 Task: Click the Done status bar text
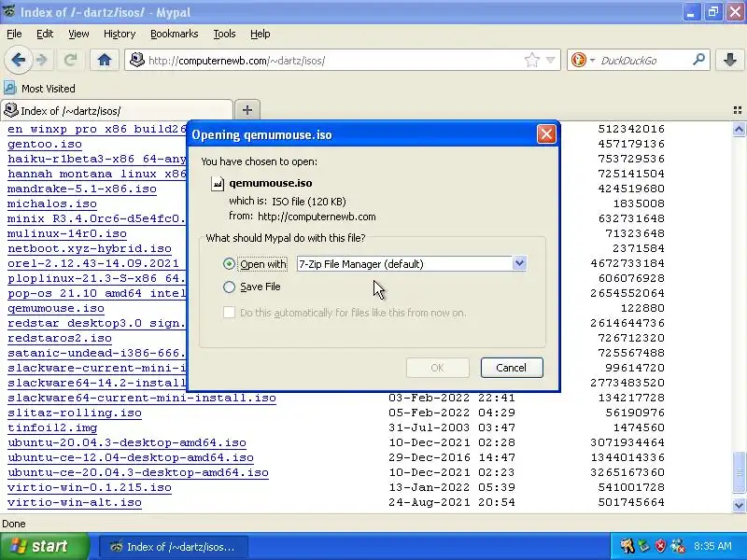pos(14,524)
